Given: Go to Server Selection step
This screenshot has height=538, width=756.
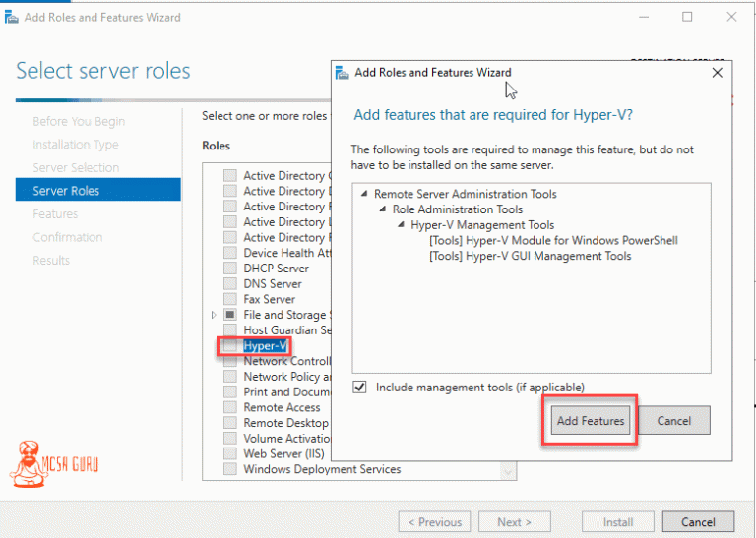Looking at the screenshot, I should pos(76,167).
